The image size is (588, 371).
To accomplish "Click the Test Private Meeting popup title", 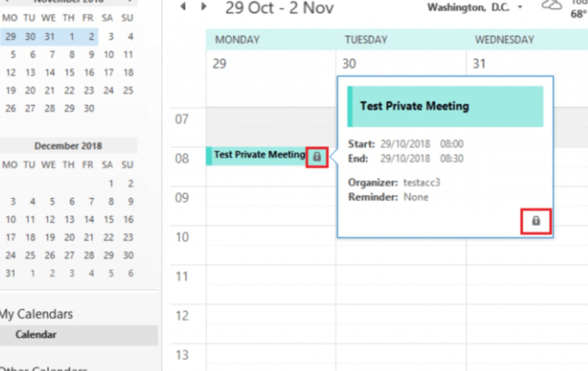I will coord(414,106).
